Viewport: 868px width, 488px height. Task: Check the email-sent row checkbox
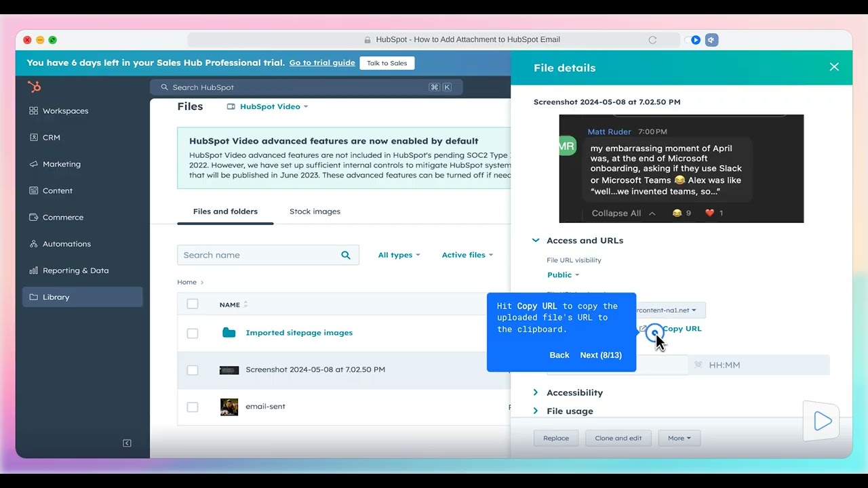[193, 407]
